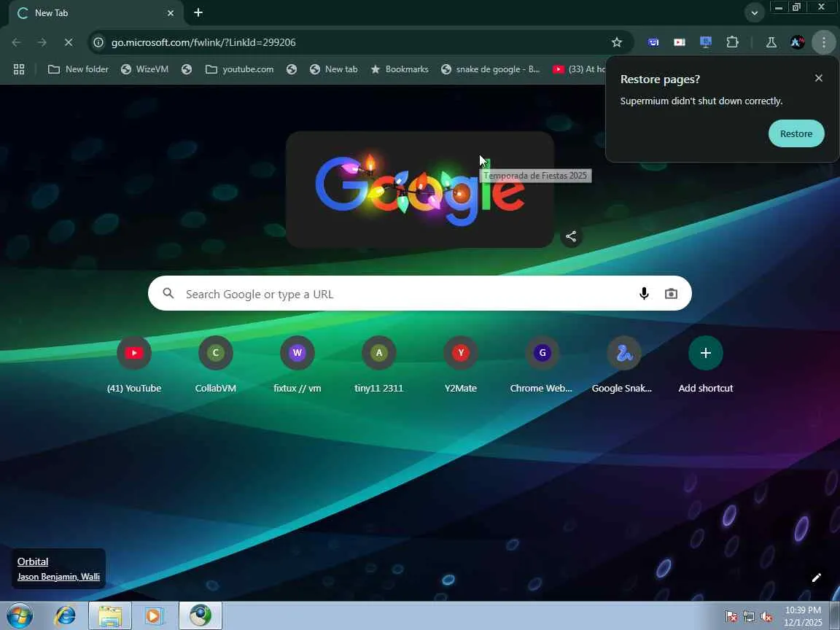Open the profile avatar icon

click(797, 42)
